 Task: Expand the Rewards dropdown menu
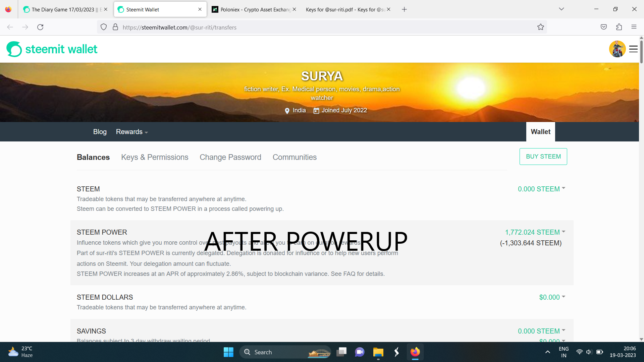pyautogui.click(x=132, y=132)
